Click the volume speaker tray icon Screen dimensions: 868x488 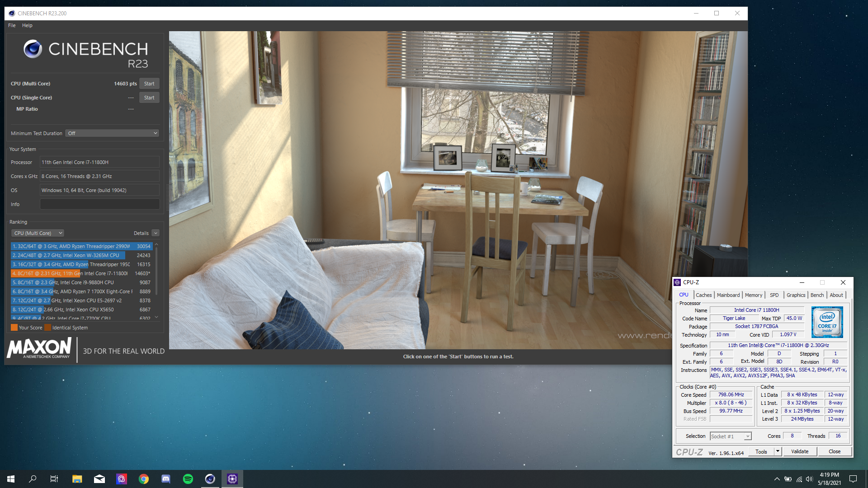[809, 479]
